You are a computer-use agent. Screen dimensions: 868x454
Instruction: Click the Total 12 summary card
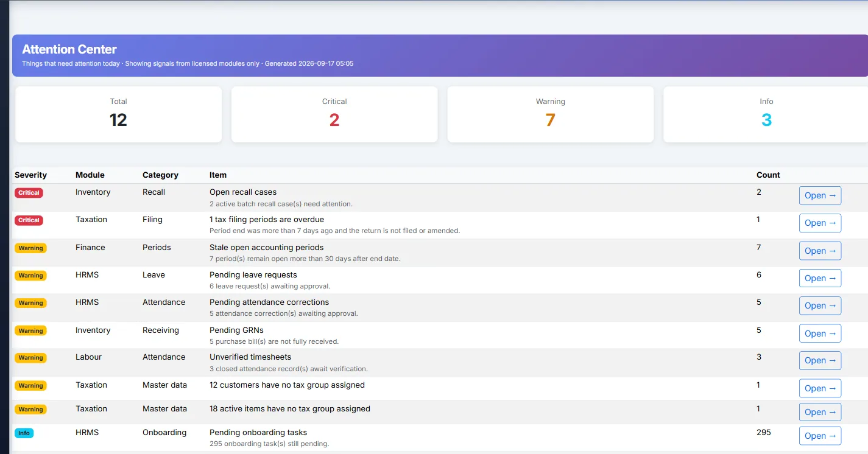pyautogui.click(x=118, y=114)
